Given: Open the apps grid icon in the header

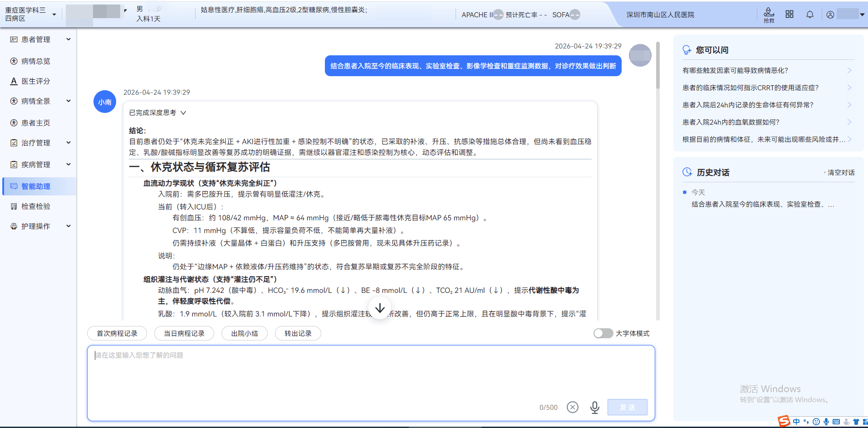Looking at the screenshot, I should tap(789, 14).
